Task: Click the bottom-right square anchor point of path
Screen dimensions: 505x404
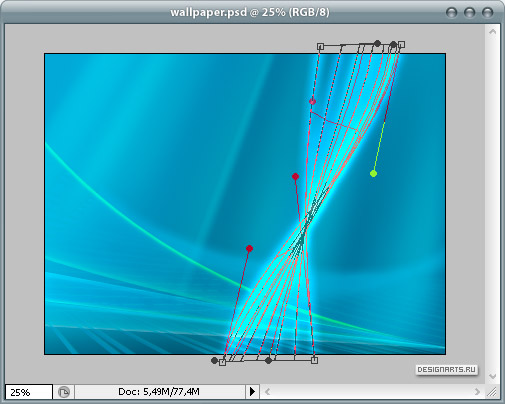Action: [314, 360]
